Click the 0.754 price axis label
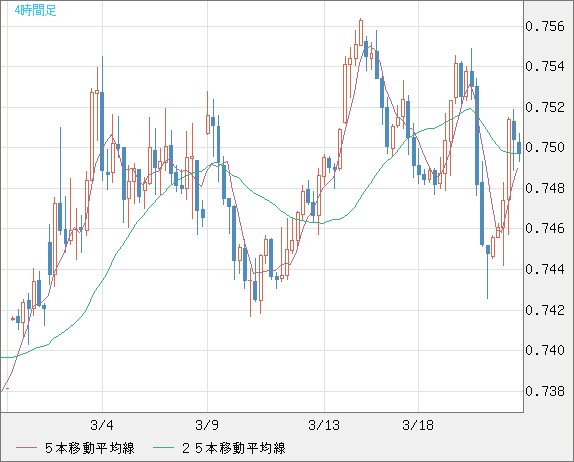The width and height of the screenshot is (574, 462). point(545,66)
